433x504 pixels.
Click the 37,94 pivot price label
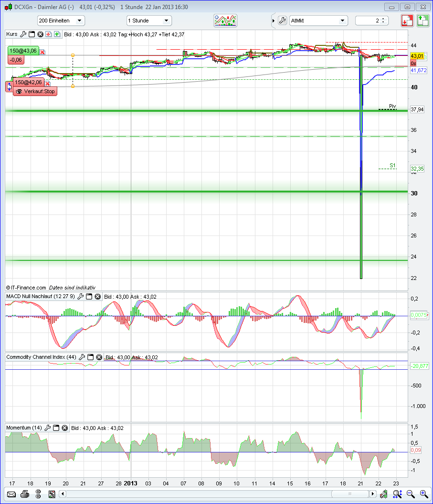pyautogui.click(x=417, y=109)
